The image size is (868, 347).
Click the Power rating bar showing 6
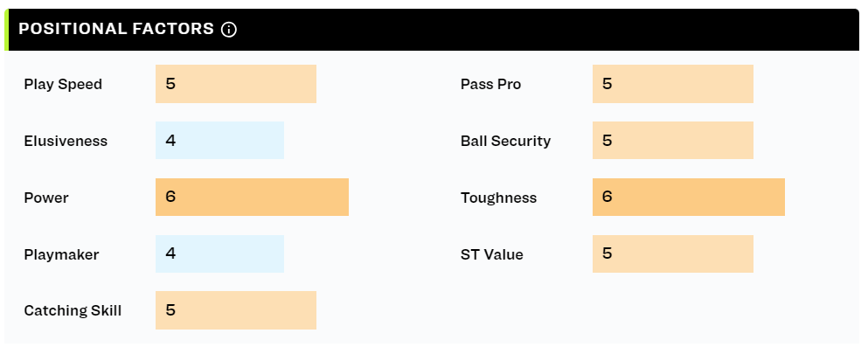pos(252,197)
